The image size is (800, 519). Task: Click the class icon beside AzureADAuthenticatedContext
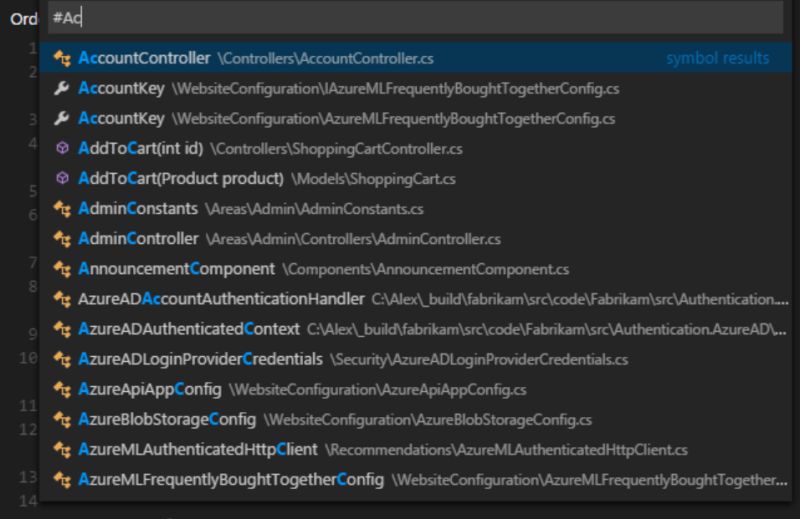tap(62, 329)
